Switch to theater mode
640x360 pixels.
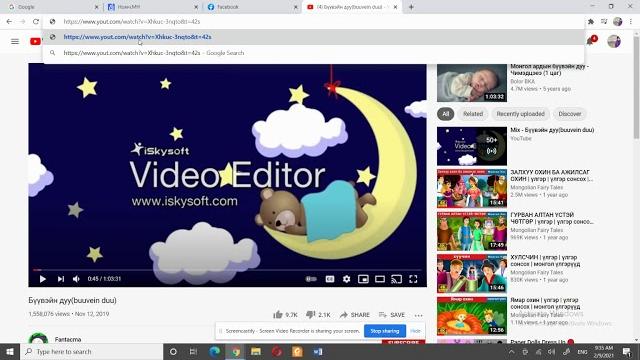(x=380, y=279)
